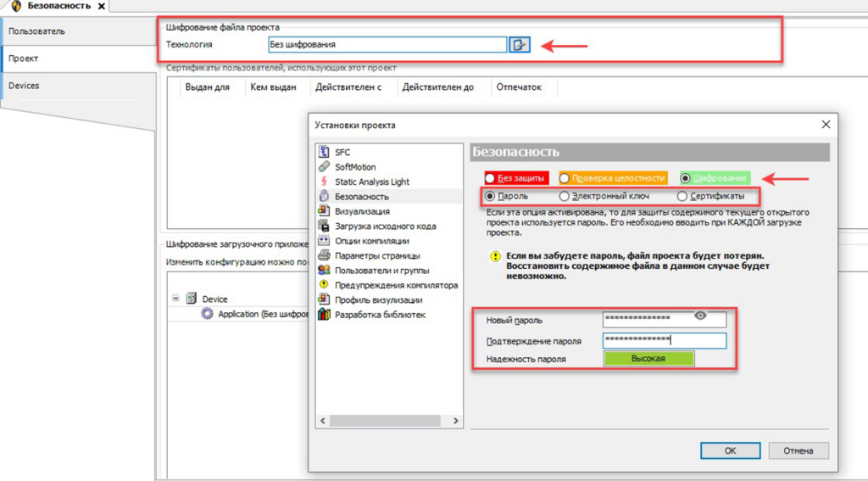
Task: Click the Разработка библиотек icon
Action: [x=323, y=315]
